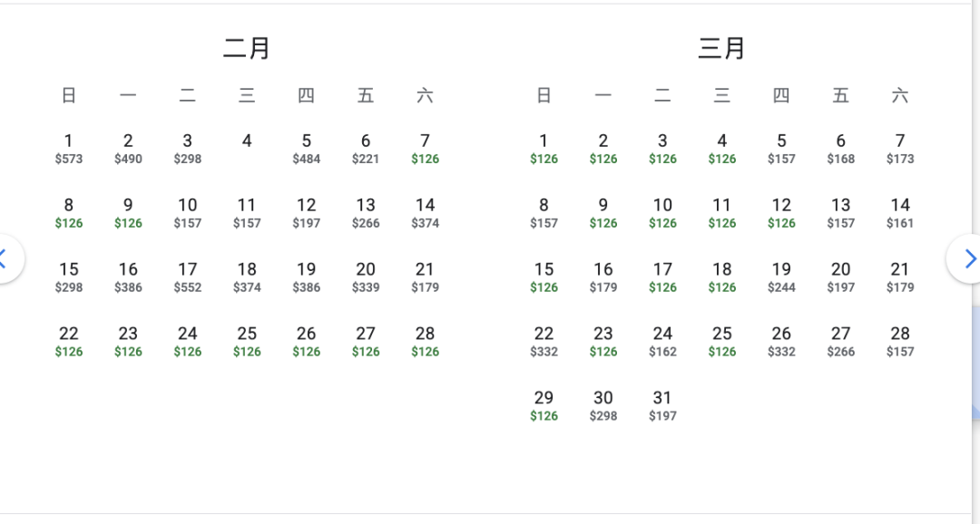Select February 7 priced $126
Viewport: 980px width, 524px height.
pos(425,149)
